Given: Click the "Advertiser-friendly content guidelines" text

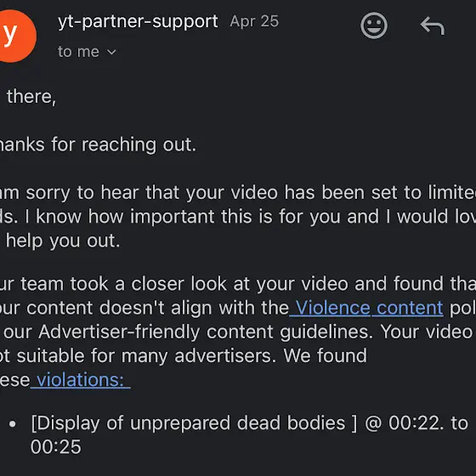Looking at the screenshot, I should pos(206,331).
